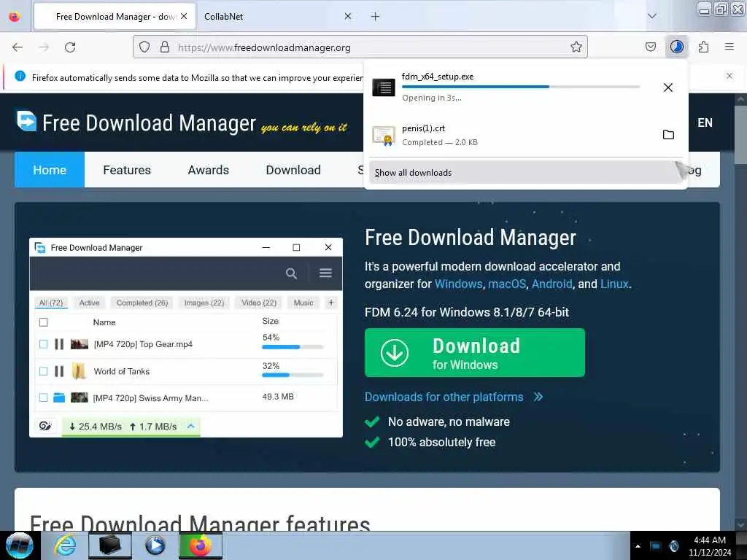Image resolution: width=747 pixels, height=560 pixels.
Task: Follow the Android platform link
Action: 551,284
